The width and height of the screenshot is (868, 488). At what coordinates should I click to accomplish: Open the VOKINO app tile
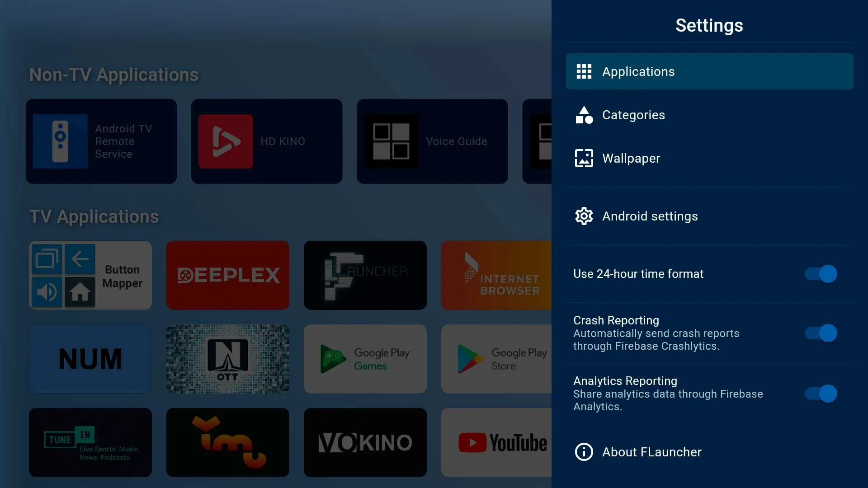tap(365, 442)
